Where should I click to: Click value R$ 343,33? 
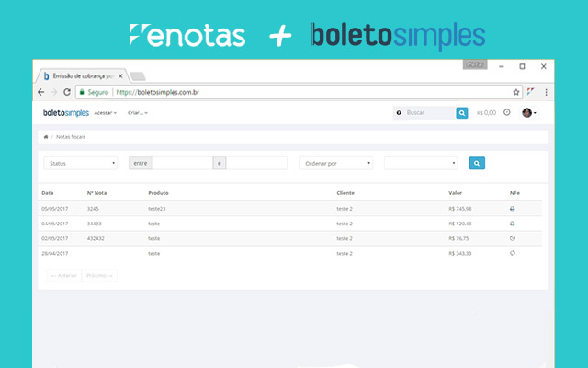point(460,254)
